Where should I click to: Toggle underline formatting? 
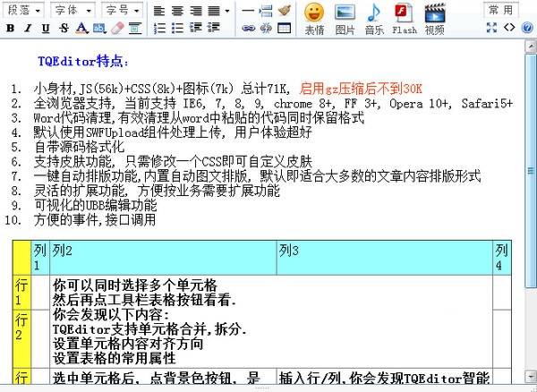(46, 28)
